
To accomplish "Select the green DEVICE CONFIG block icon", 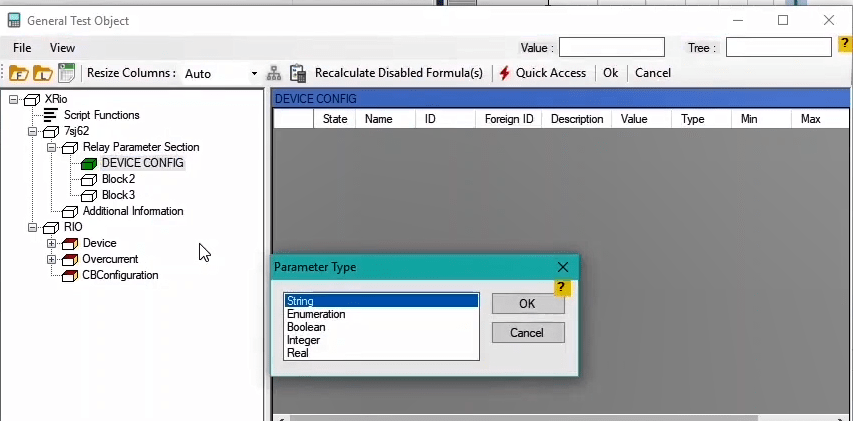I will tap(89, 163).
